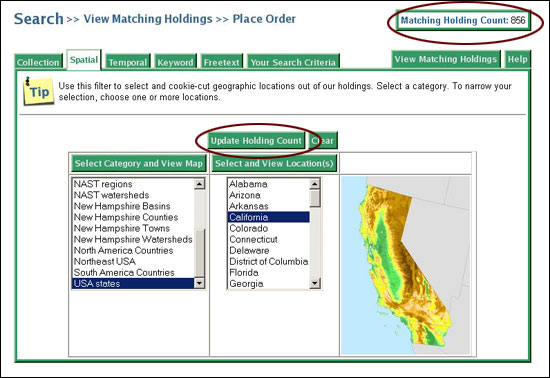Open the Help button
Screen dimensions: 550x378
(517, 59)
